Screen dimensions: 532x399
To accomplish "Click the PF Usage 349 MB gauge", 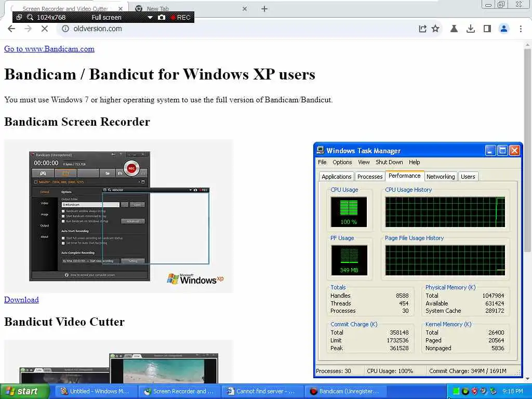I will tap(349, 260).
